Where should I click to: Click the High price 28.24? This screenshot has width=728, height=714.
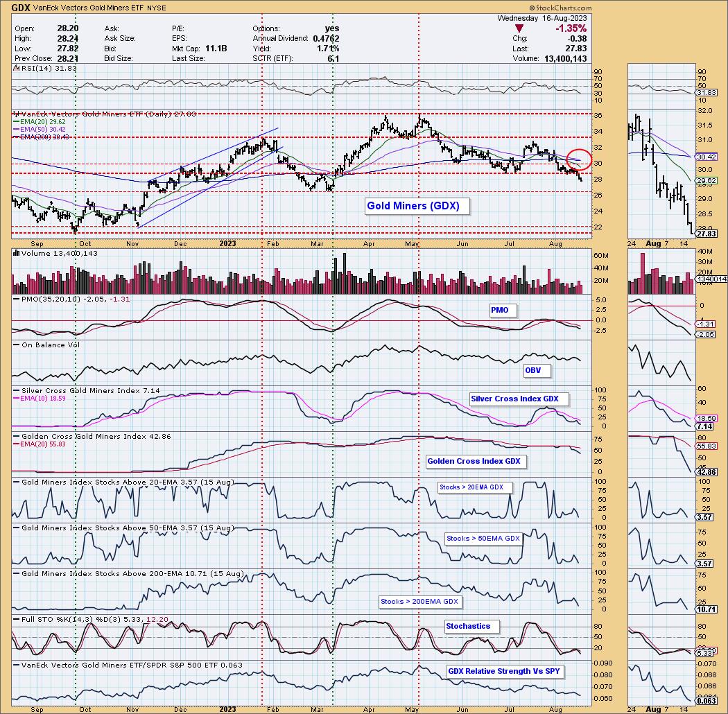pos(69,39)
